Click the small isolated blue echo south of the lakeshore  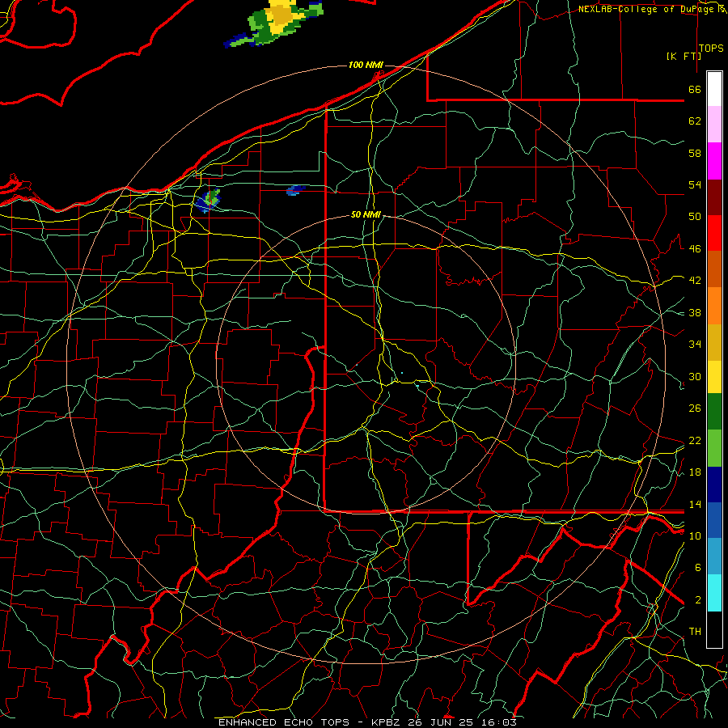pyautogui.click(x=295, y=190)
